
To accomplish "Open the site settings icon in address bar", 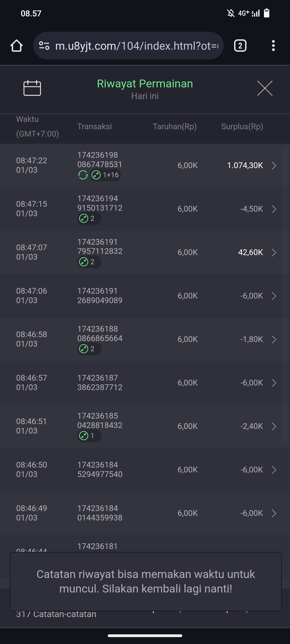I will coord(44,46).
